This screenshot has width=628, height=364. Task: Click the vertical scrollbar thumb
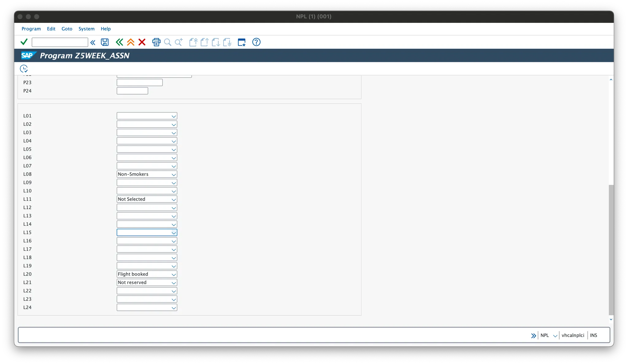[611, 250]
